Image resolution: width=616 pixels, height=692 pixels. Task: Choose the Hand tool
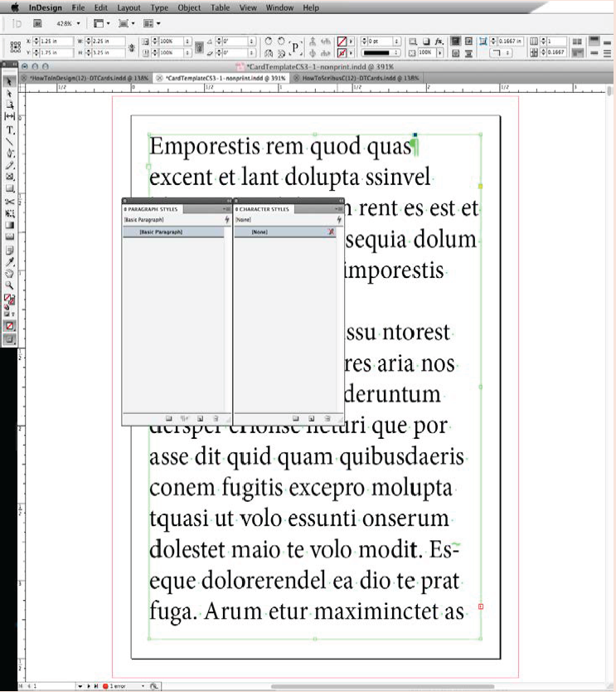tap(11, 272)
